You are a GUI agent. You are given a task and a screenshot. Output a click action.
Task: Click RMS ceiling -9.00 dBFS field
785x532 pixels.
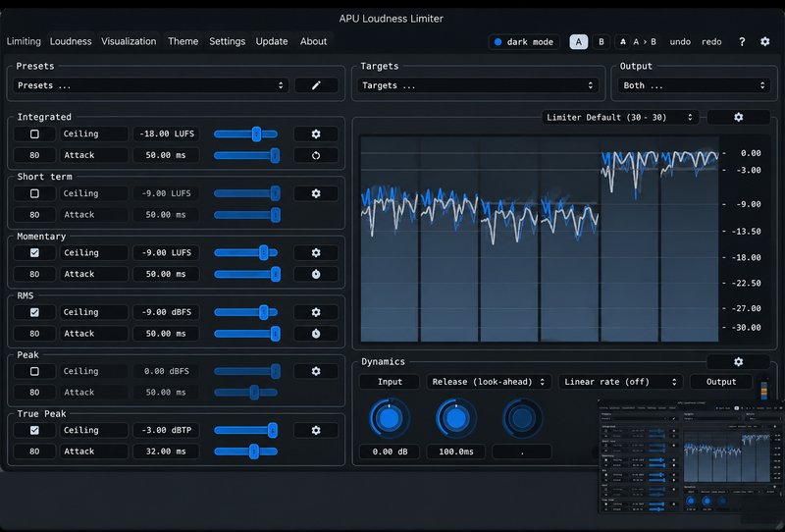coord(166,312)
